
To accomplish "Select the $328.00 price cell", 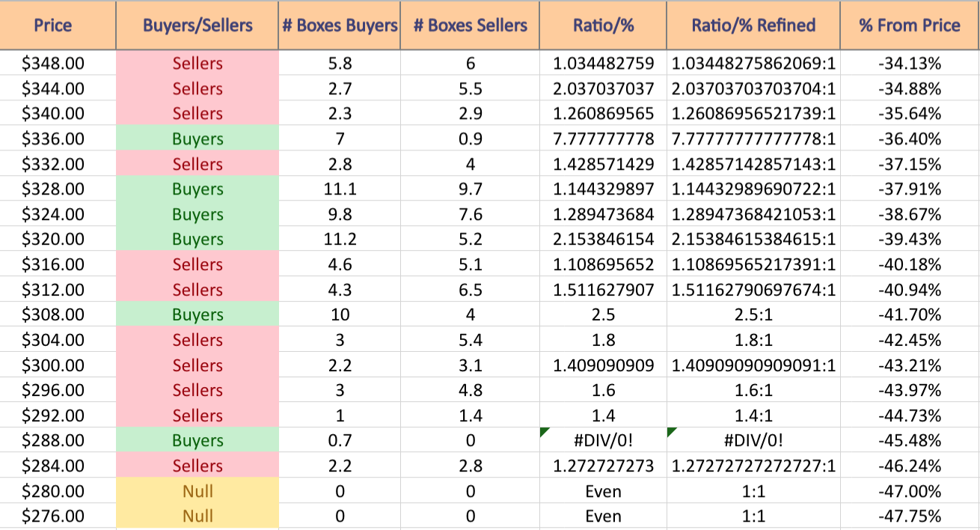I will pyautogui.click(x=58, y=189).
